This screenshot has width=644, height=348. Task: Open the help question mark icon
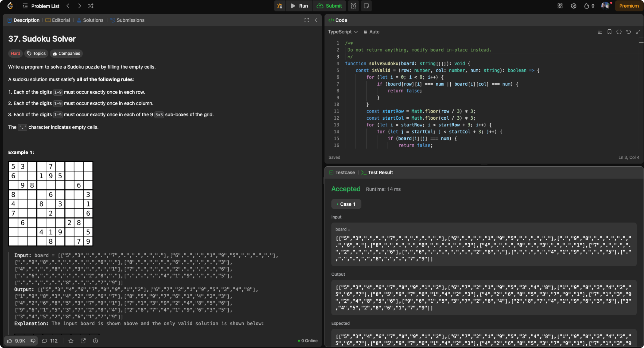pos(95,341)
